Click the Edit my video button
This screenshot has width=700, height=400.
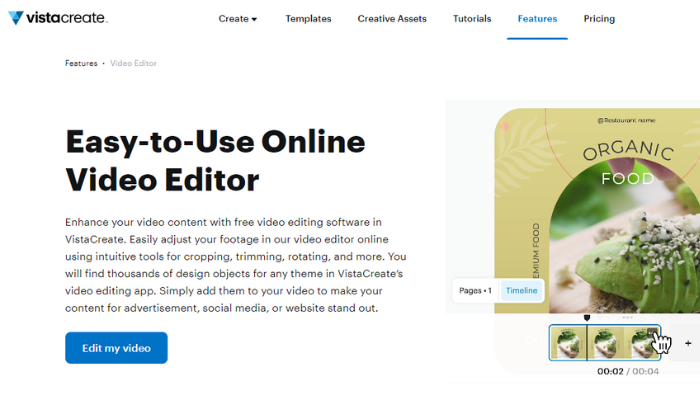coord(117,348)
